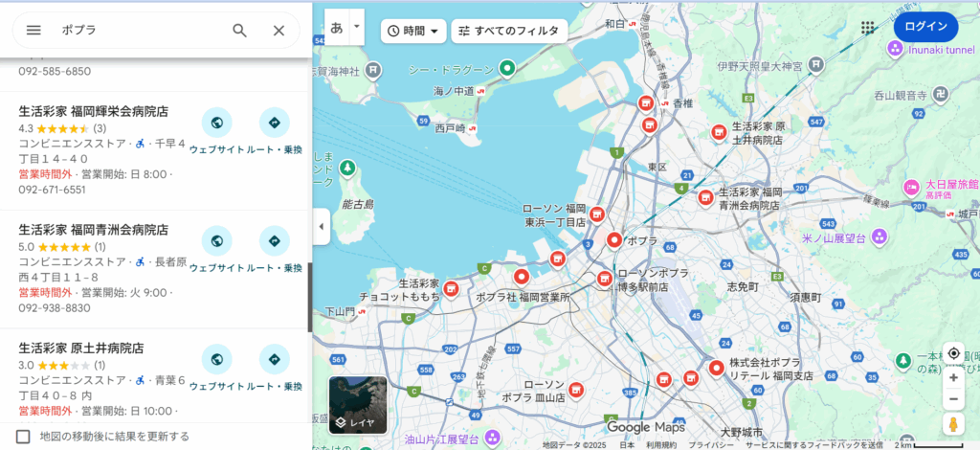Click the green park pin near 能古島
Screen dimensions: 980x450
[x=347, y=168]
